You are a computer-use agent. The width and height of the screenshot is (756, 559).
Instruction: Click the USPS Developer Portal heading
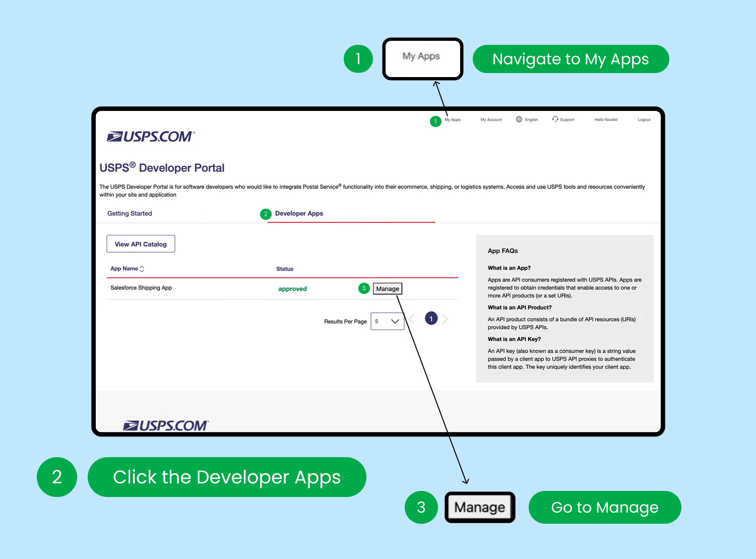click(x=162, y=167)
